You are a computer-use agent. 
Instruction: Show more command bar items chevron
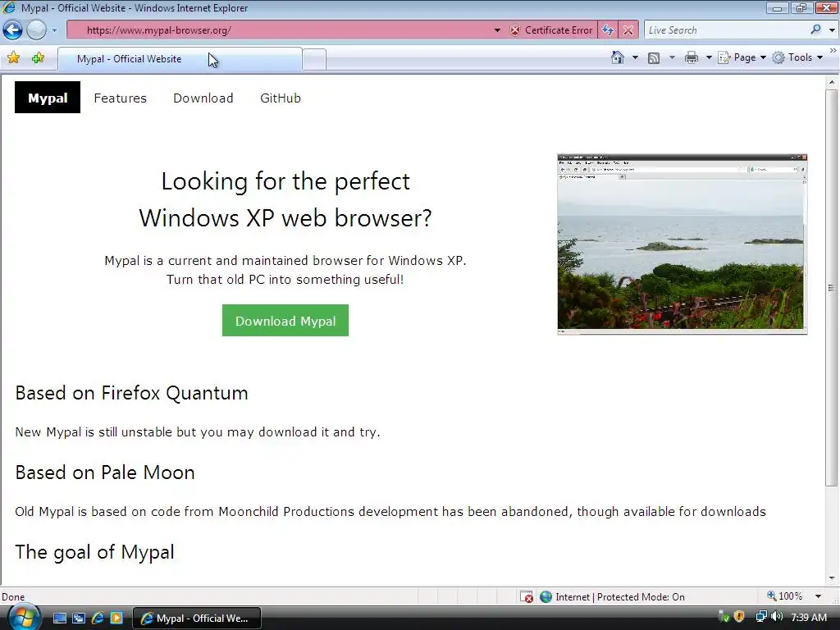pos(833,50)
